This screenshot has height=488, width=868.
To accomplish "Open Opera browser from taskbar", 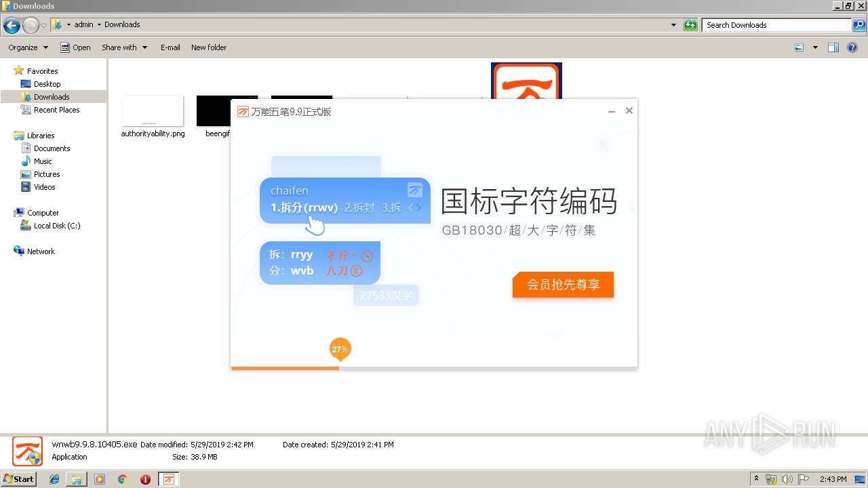I will (x=145, y=479).
